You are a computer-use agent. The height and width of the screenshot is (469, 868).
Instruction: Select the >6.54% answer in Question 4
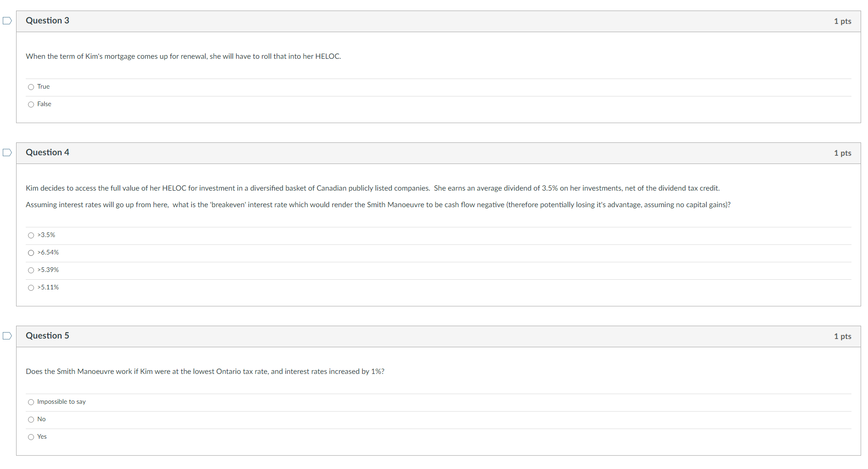30,253
